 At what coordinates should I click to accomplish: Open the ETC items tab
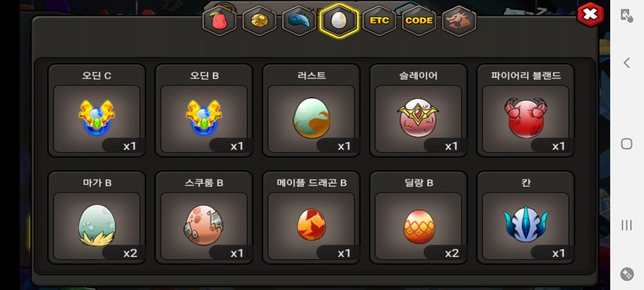[379, 21]
